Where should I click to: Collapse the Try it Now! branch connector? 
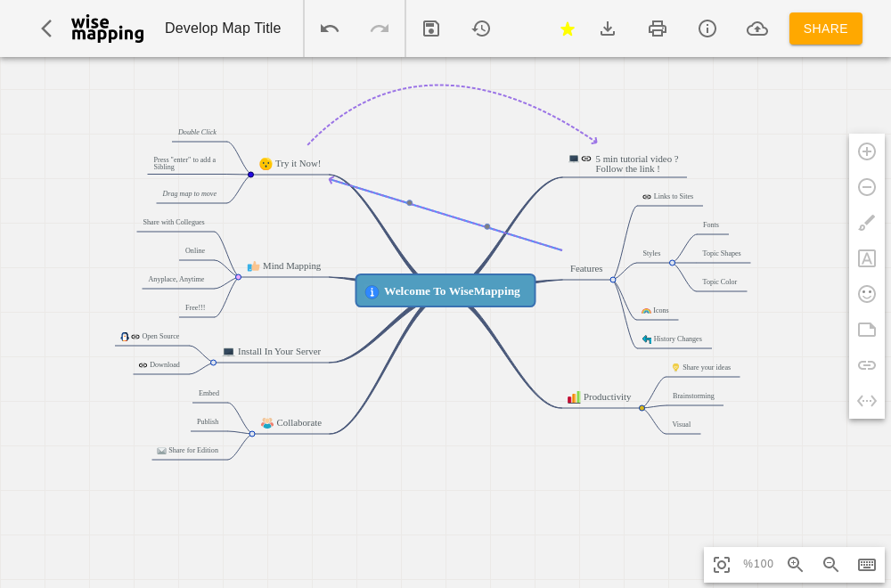pos(250,175)
